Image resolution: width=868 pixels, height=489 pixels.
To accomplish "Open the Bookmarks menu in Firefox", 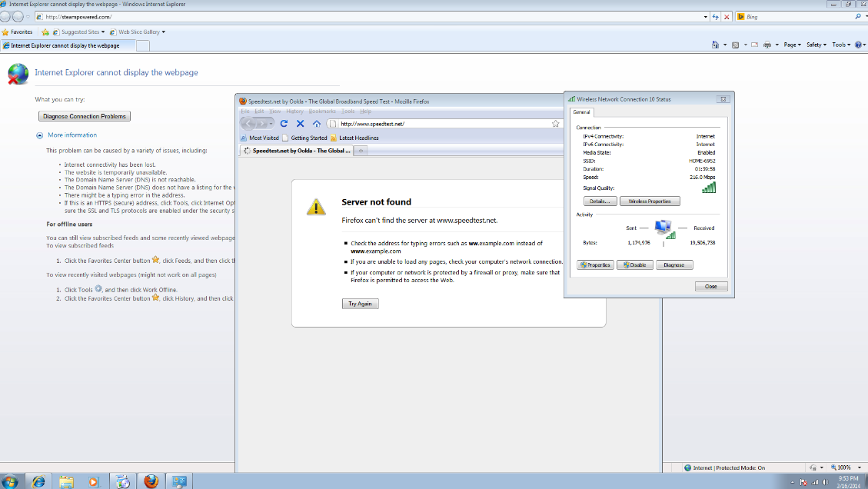I will pos(322,111).
